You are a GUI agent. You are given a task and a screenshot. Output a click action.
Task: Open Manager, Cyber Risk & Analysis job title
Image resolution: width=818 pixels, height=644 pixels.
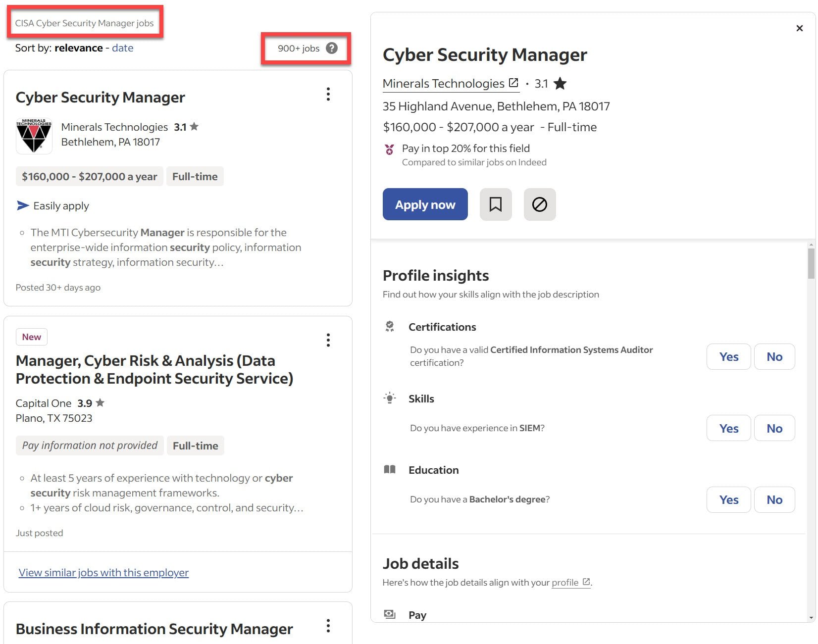coord(154,369)
